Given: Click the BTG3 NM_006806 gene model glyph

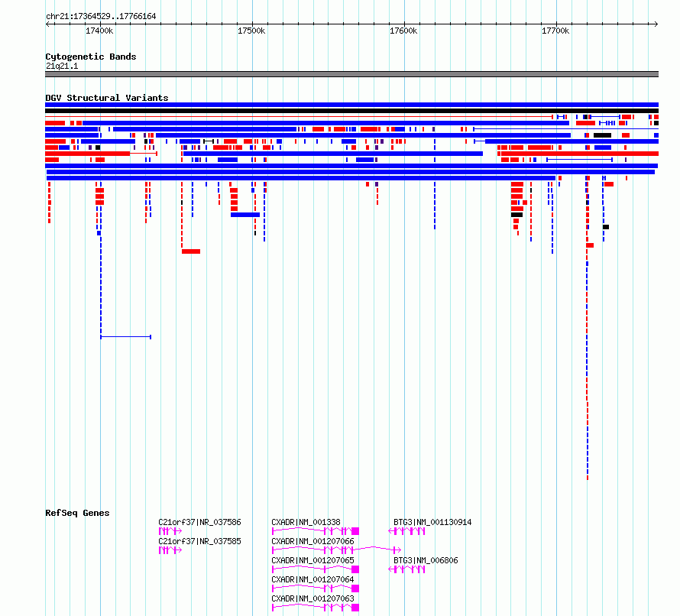Looking at the screenshot, I should point(406,569).
